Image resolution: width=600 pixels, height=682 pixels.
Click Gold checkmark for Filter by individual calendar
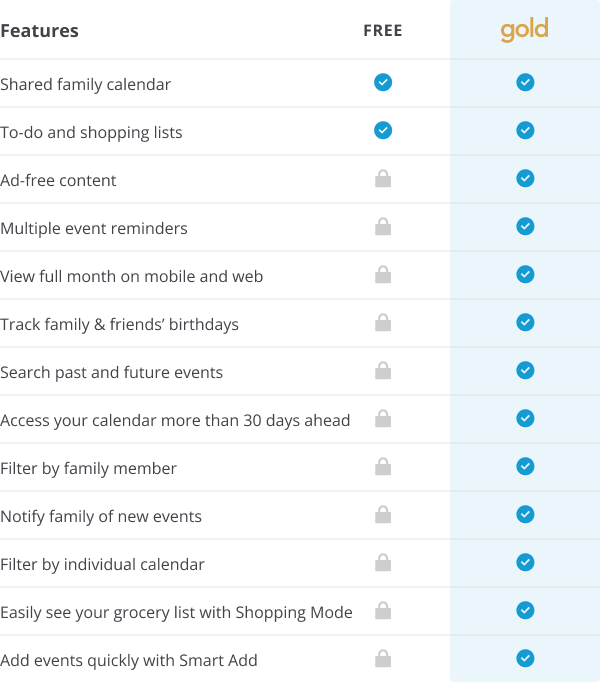tap(525, 562)
